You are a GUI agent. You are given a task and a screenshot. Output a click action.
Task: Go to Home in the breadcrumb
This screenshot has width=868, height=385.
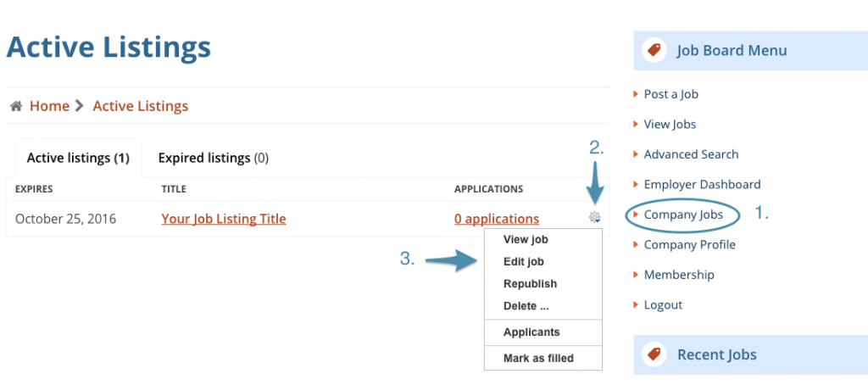49,106
